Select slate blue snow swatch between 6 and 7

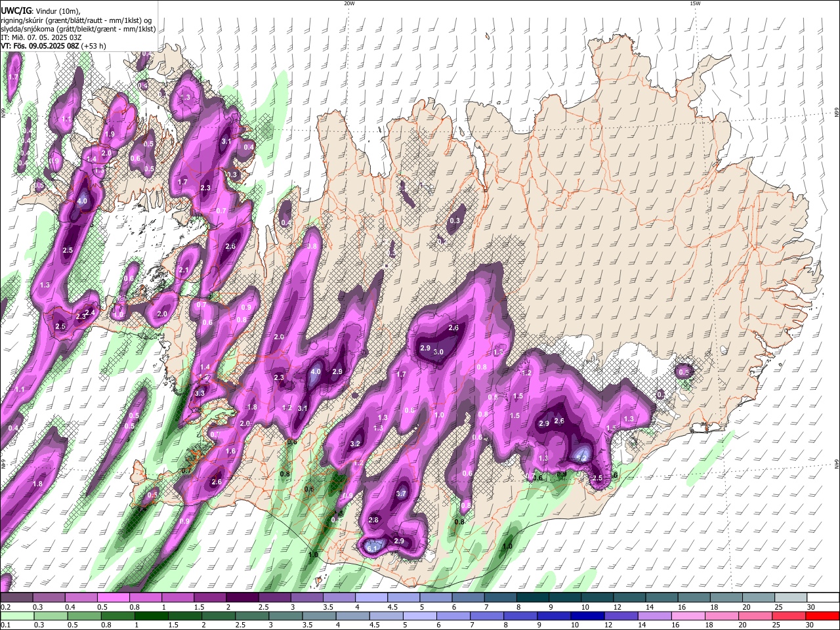pyautogui.click(x=468, y=598)
